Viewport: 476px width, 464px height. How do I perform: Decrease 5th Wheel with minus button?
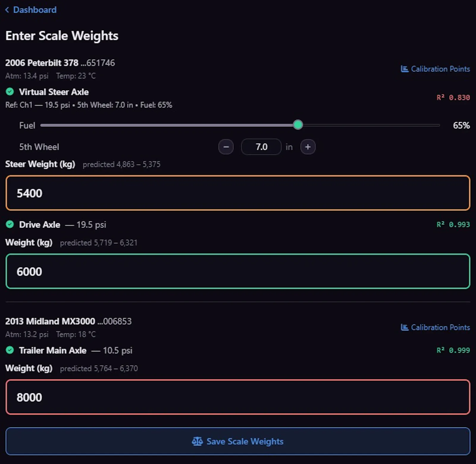coord(226,147)
